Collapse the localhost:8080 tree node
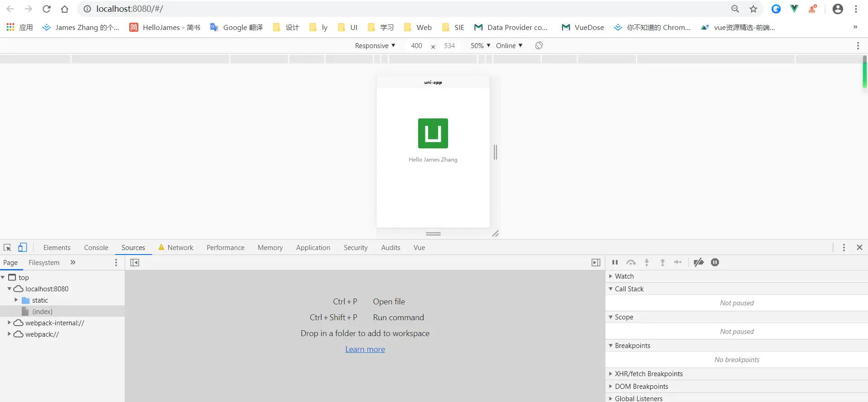The width and height of the screenshot is (868, 402). click(x=9, y=289)
